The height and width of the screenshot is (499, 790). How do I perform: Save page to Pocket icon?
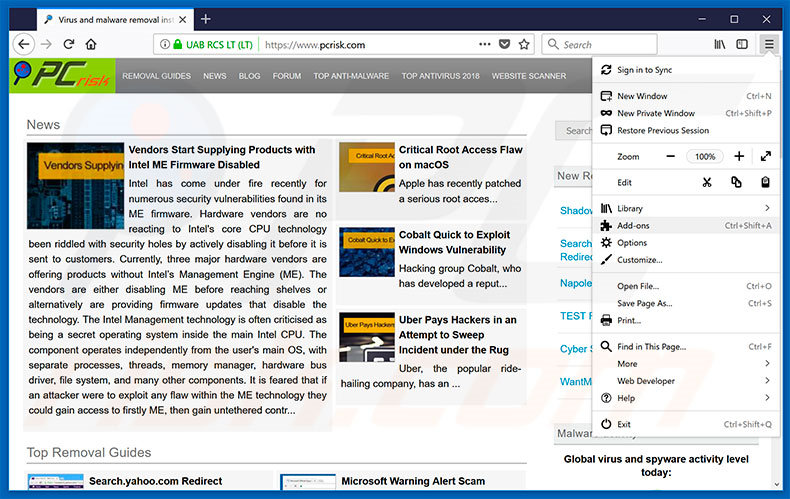(504, 44)
